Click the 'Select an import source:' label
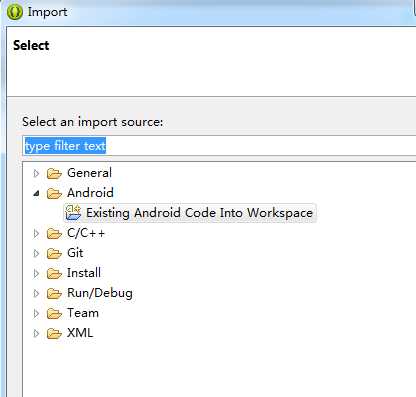The height and width of the screenshot is (397, 416). (x=93, y=122)
